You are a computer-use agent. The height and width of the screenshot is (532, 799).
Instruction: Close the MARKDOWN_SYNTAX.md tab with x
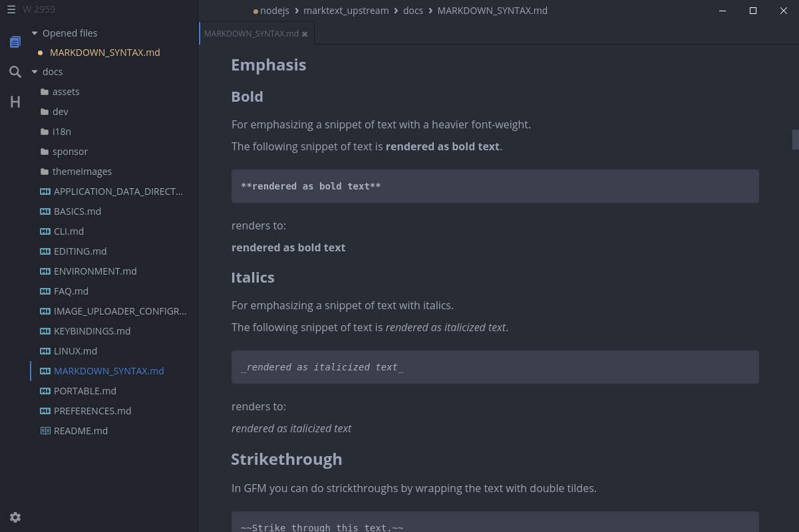tap(305, 34)
